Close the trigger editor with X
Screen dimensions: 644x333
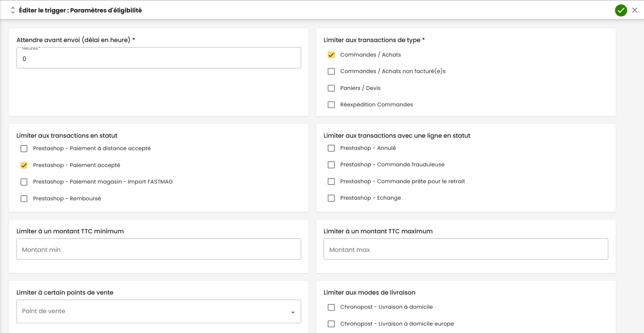pyautogui.click(x=635, y=10)
